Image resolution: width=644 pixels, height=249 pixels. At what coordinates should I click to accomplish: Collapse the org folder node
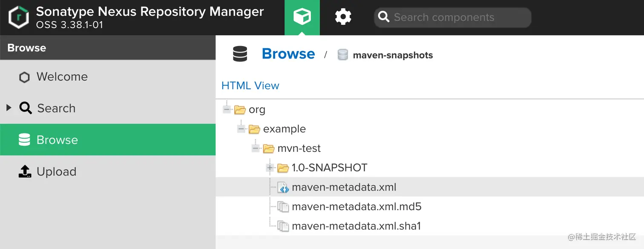pos(227,110)
